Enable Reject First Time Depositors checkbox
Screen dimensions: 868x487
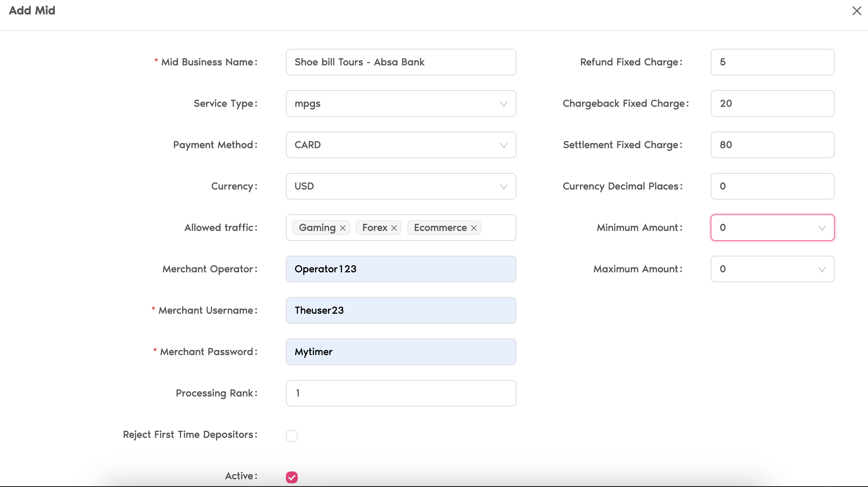click(x=292, y=436)
